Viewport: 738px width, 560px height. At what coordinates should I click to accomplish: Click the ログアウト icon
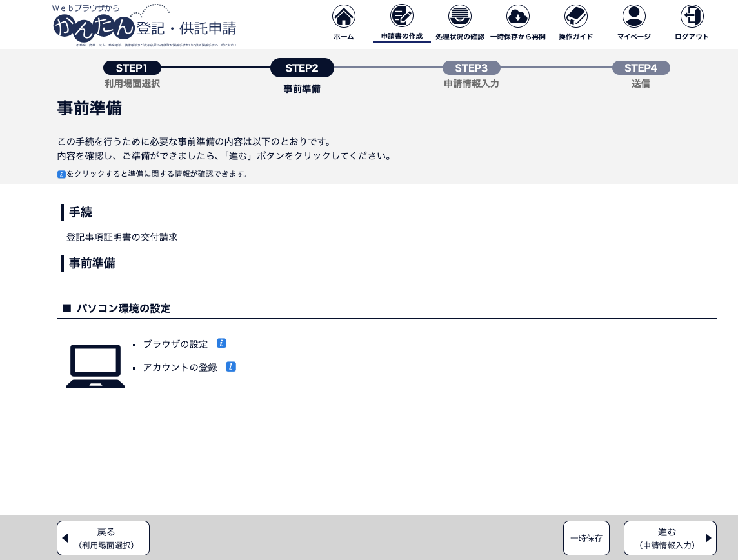pos(692,17)
